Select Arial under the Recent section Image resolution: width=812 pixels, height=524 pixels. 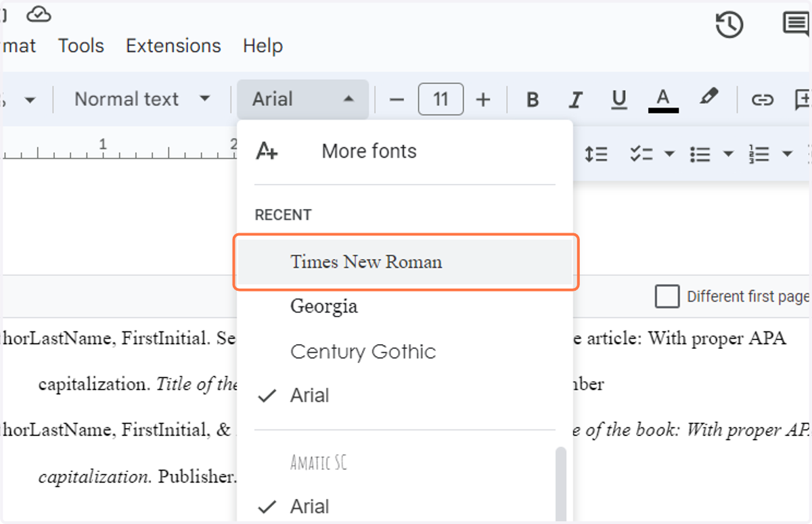(405, 396)
